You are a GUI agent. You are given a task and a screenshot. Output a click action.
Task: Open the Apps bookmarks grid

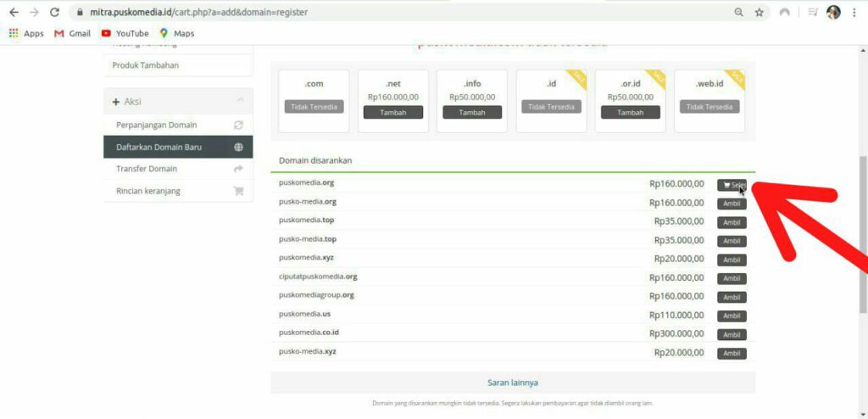tap(26, 33)
